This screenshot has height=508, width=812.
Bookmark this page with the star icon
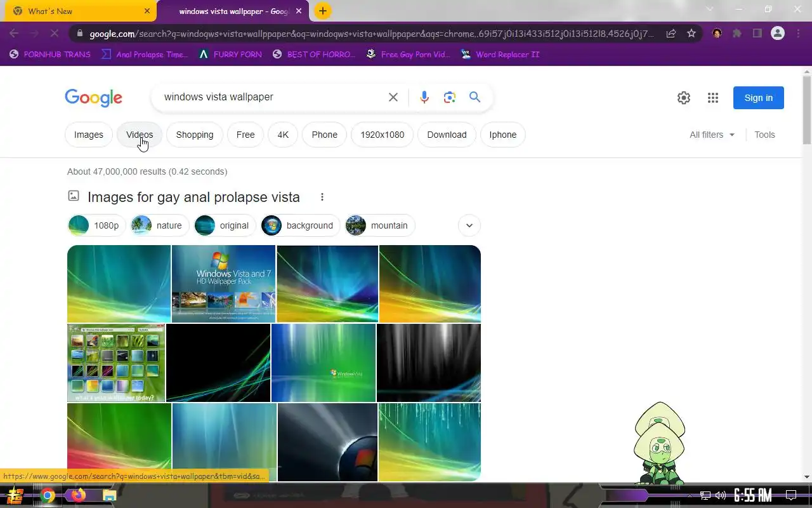[x=691, y=34]
